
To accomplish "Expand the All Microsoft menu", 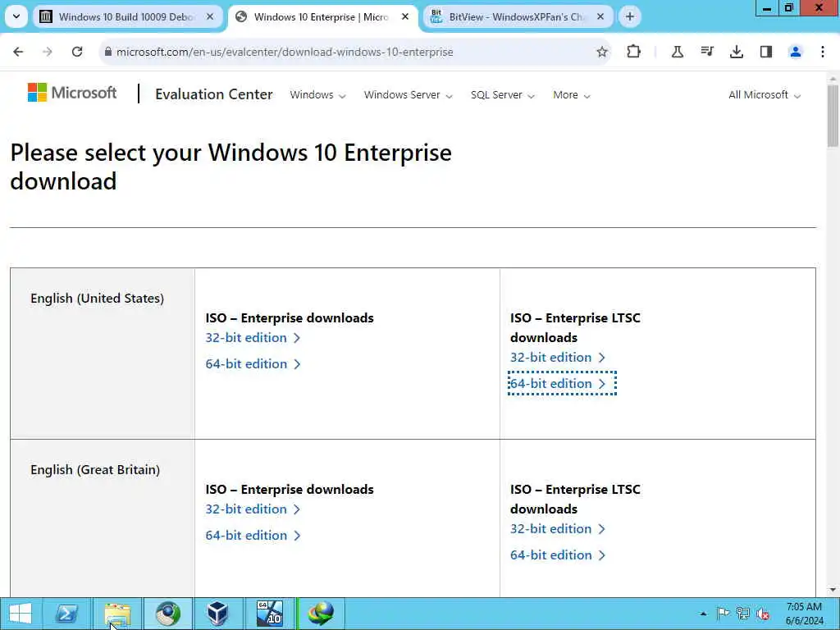I will pyautogui.click(x=765, y=95).
